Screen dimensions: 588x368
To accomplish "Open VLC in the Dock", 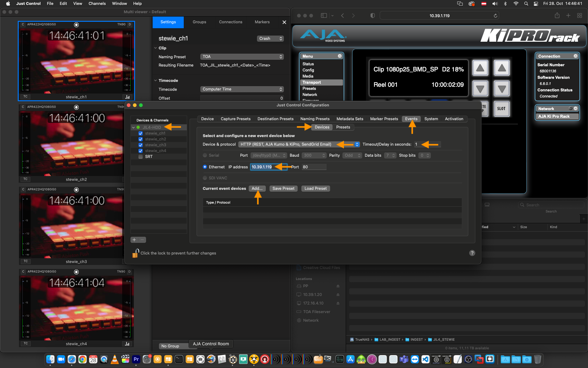I will pos(115,359).
